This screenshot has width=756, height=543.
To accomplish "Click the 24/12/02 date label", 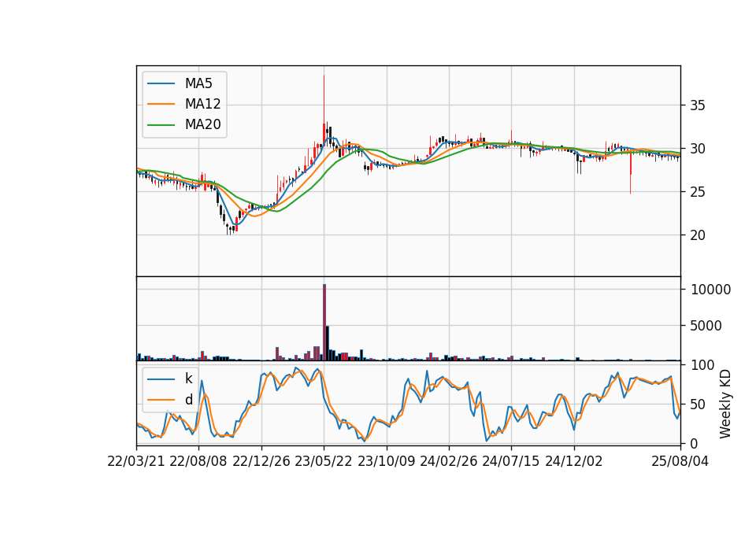I will (574, 461).
